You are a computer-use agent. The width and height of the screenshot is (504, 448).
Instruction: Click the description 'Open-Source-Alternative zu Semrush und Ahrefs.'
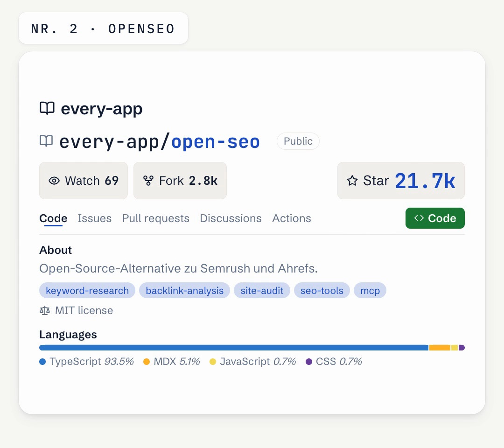[x=178, y=268]
